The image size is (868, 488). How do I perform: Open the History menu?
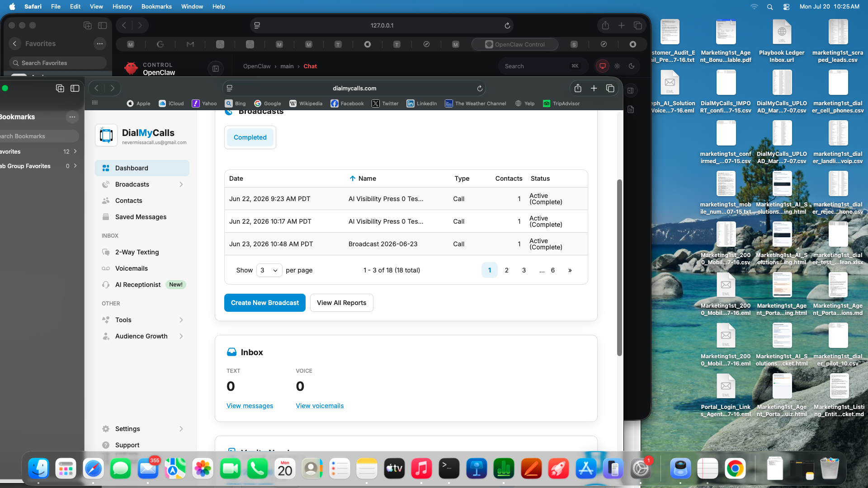(x=122, y=7)
